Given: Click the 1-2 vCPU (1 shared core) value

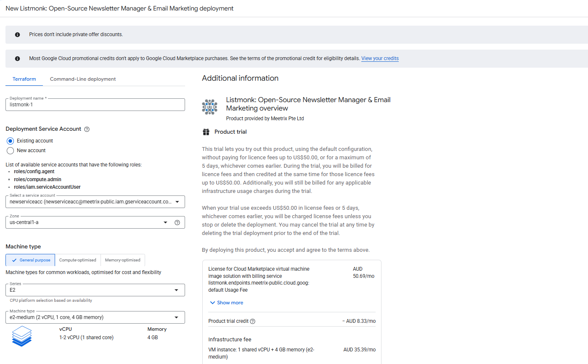Looking at the screenshot, I should (x=86, y=338).
